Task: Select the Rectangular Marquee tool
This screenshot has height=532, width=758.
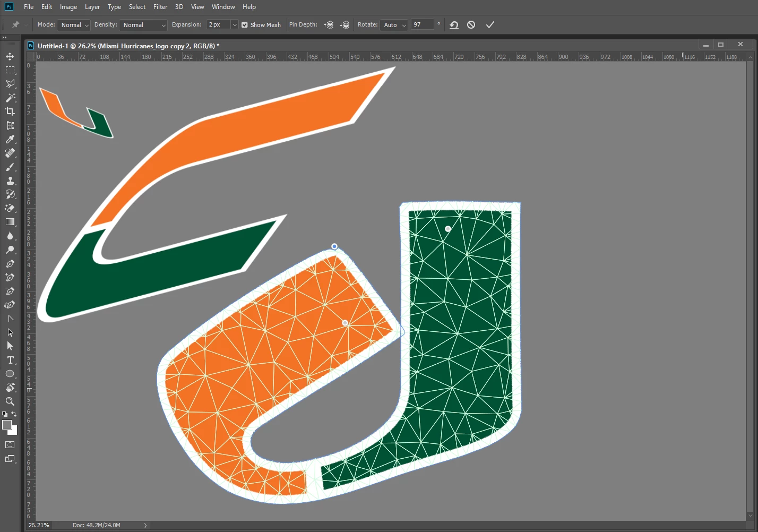Action: [10, 70]
